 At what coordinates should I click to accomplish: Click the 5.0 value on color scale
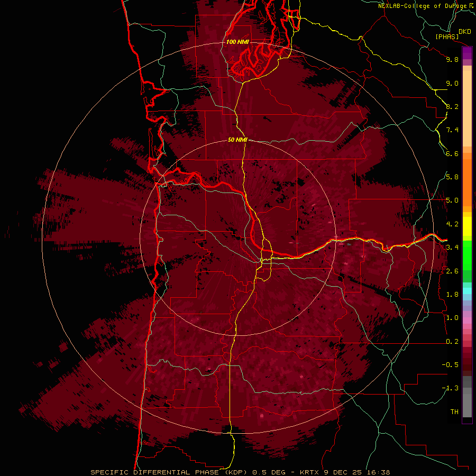[452, 200]
